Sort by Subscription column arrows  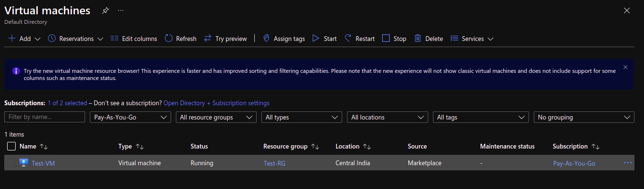pos(595,147)
